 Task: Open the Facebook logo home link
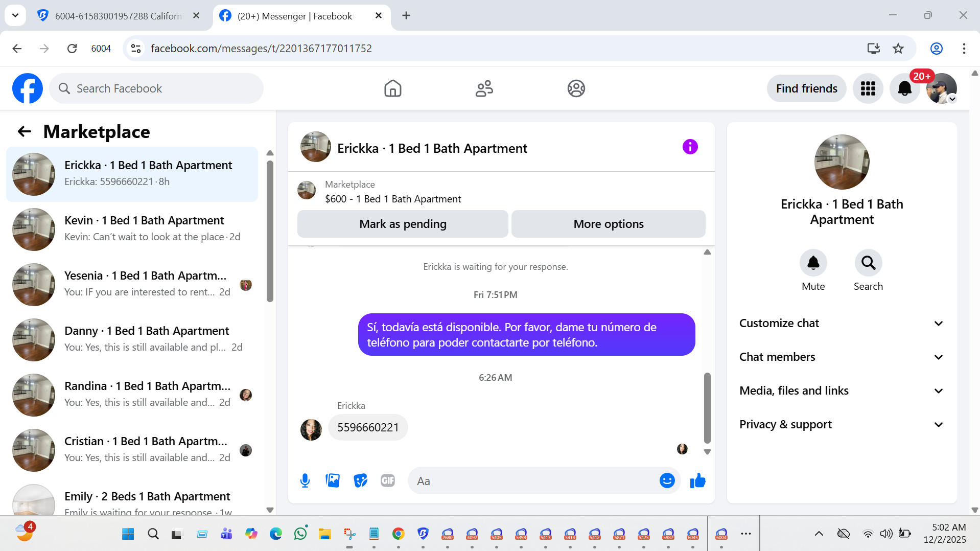28,88
